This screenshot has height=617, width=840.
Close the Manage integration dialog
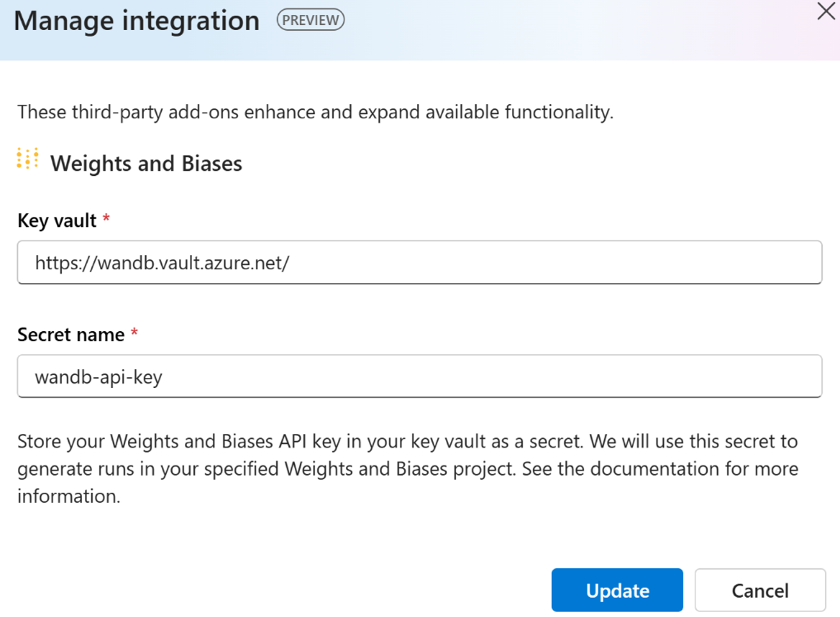826,12
